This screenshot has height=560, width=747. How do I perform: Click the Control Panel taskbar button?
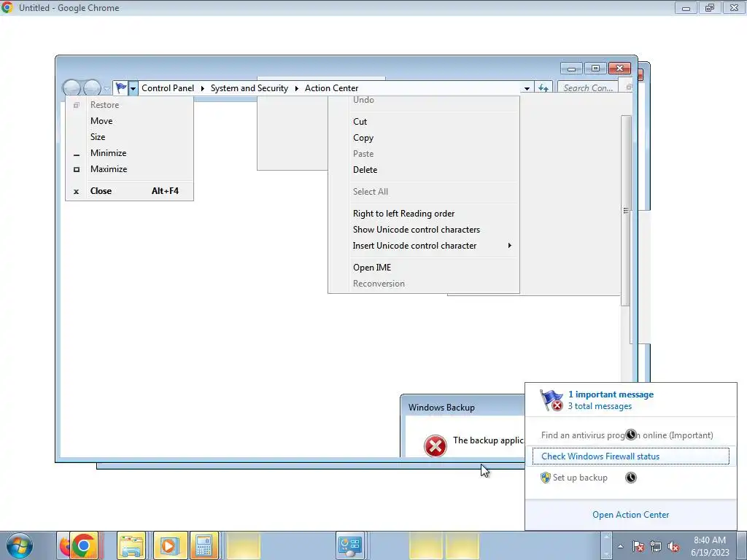pyautogui.click(x=350, y=545)
